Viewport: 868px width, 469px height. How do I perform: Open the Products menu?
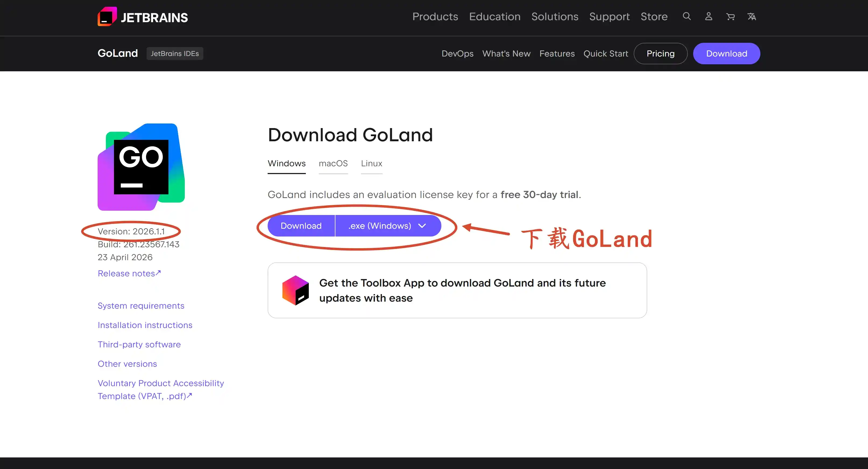435,16
